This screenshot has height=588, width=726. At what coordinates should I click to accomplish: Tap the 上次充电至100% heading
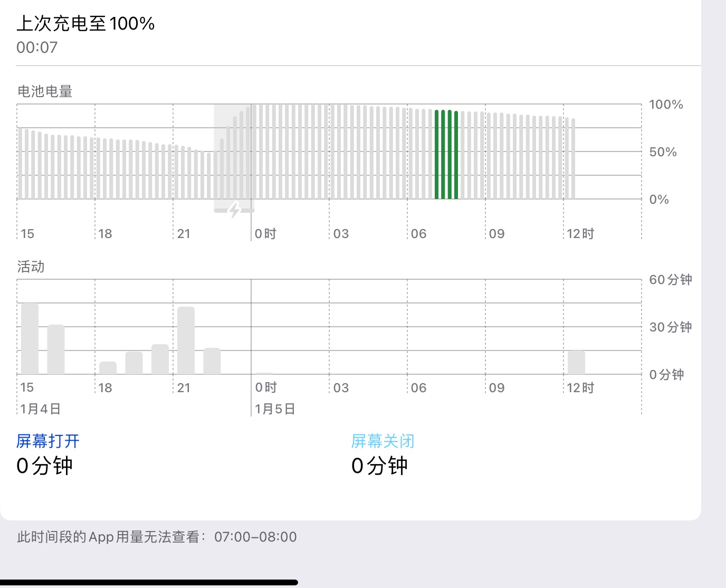coord(85,23)
